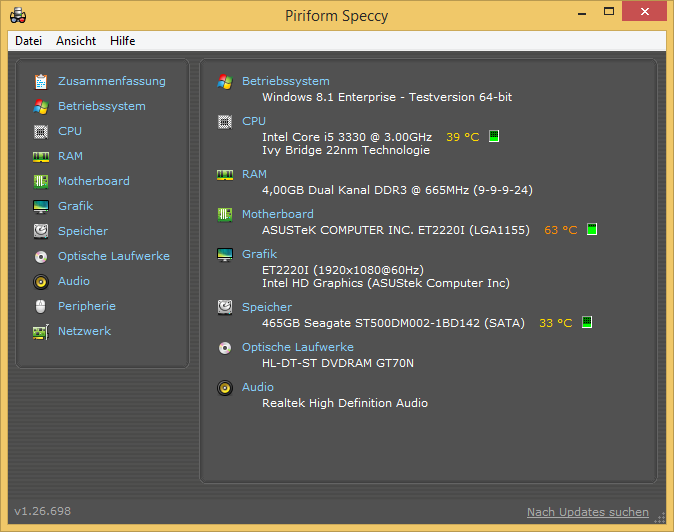Select the CPU chip icon in sidebar

41,131
